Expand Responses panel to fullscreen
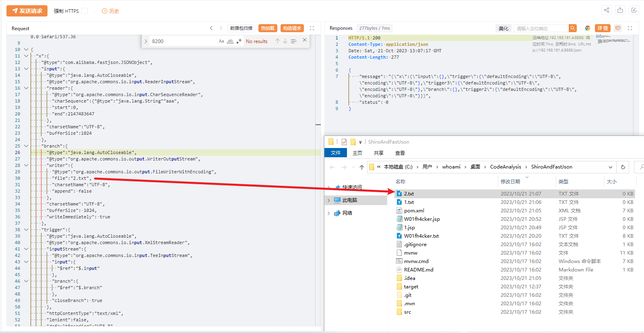Image resolution: width=644 pixels, height=333 pixels. (x=630, y=28)
